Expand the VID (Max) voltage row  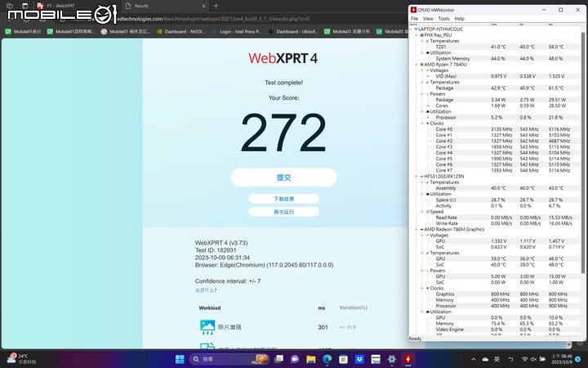coord(428,76)
